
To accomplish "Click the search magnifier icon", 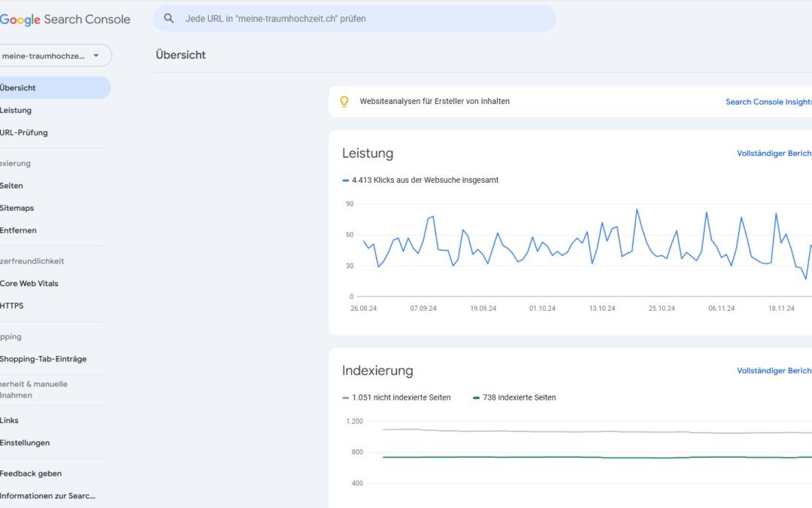I will coord(169,19).
